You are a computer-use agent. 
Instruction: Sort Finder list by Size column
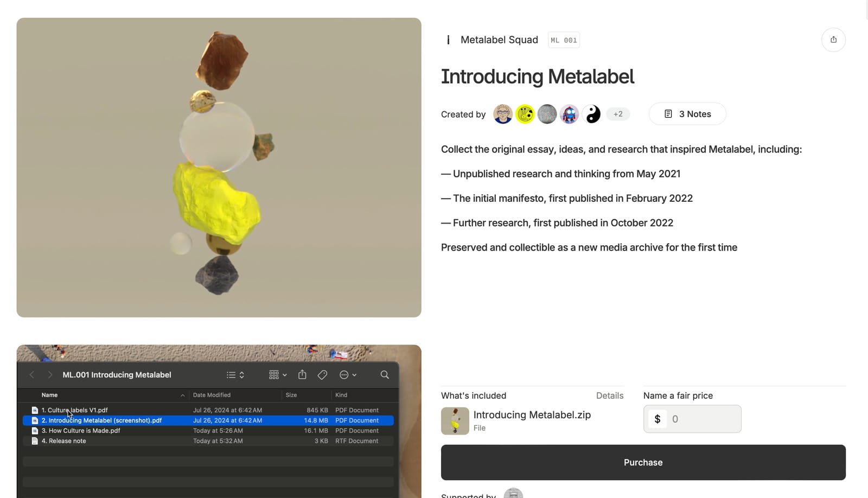tap(291, 395)
